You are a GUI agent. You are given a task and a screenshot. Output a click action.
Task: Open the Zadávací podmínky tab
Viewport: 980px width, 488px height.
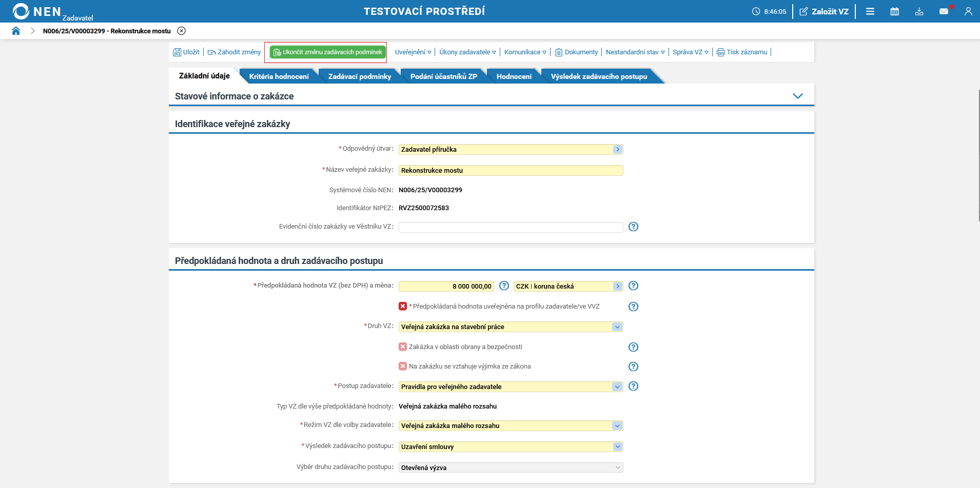tap(359, 76)
